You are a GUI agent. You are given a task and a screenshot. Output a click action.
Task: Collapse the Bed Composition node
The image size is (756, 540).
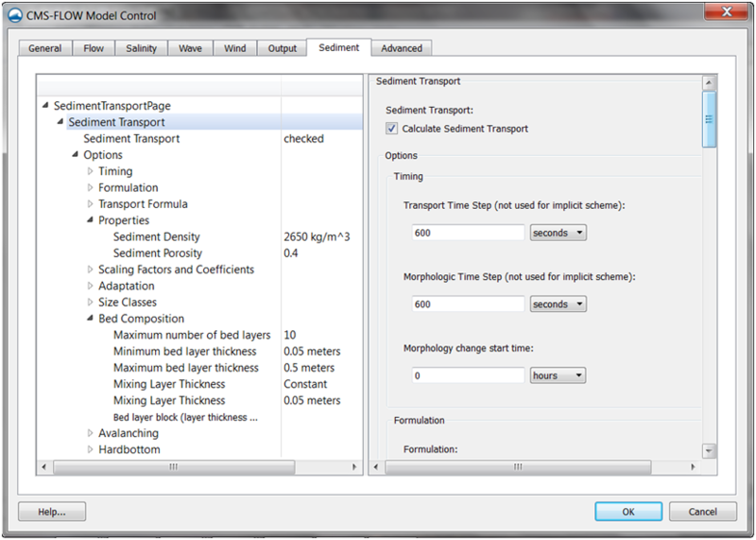[90, 318]
